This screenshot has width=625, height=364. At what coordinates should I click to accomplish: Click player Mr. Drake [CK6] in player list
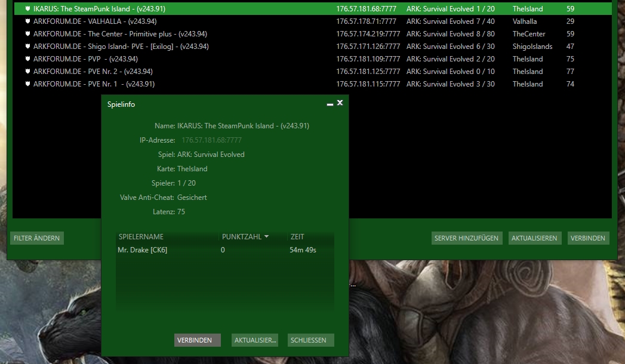pos(142,249)
